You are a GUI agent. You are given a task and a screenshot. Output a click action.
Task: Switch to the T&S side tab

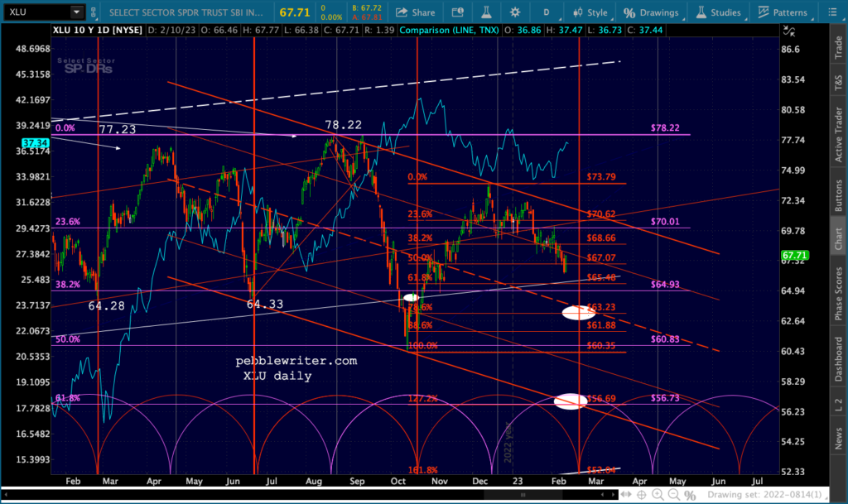tap(838, 82)
